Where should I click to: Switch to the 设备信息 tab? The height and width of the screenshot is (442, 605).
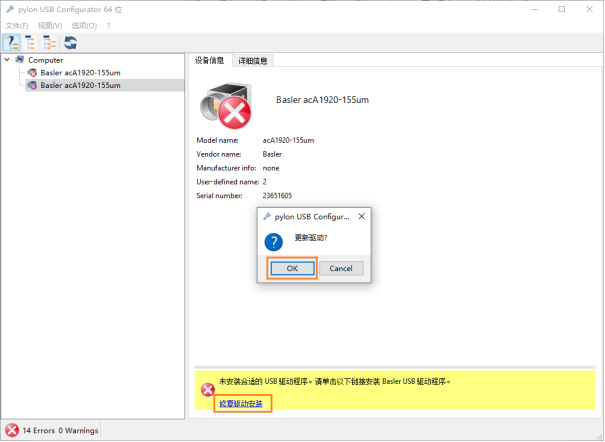click(210, 60)
